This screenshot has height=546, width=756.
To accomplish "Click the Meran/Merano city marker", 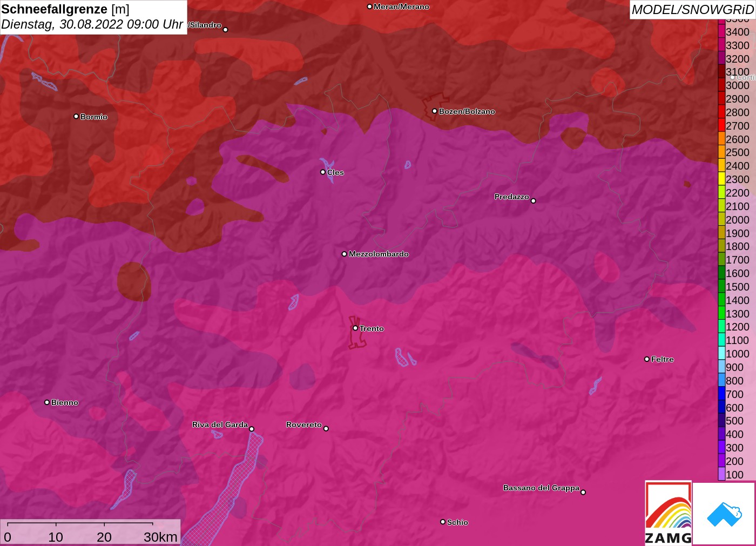I will (369, 6).
